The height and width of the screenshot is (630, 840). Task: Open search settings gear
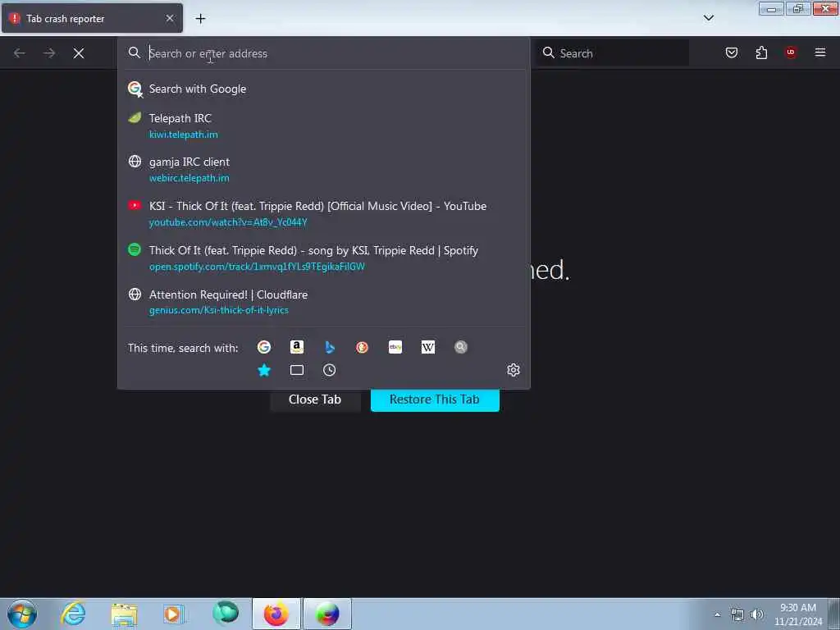click(x=514, y=370)
